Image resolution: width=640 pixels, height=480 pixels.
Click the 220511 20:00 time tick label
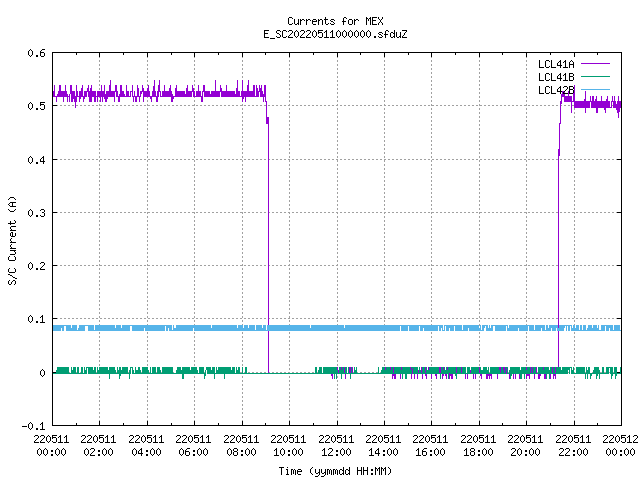click(x=526, y=446)
